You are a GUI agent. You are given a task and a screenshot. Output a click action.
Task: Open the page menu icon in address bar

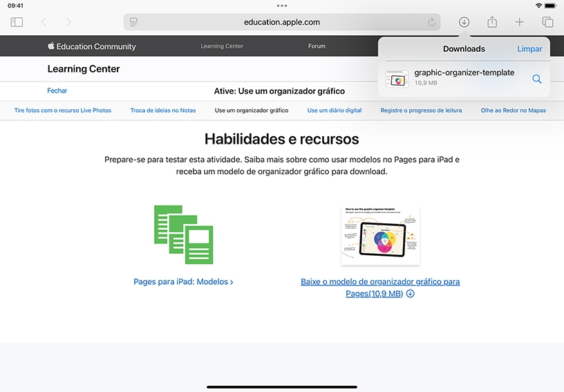(133, 22)
